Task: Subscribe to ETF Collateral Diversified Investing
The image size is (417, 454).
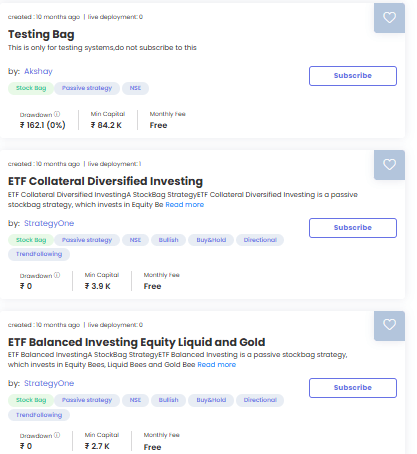Action: (353, 228)
